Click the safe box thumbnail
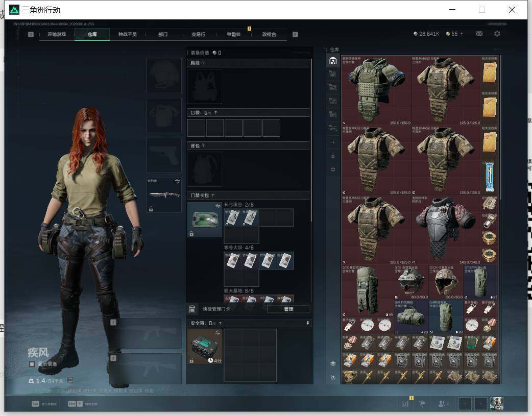532x416 pixels. (x=205, y=347)
